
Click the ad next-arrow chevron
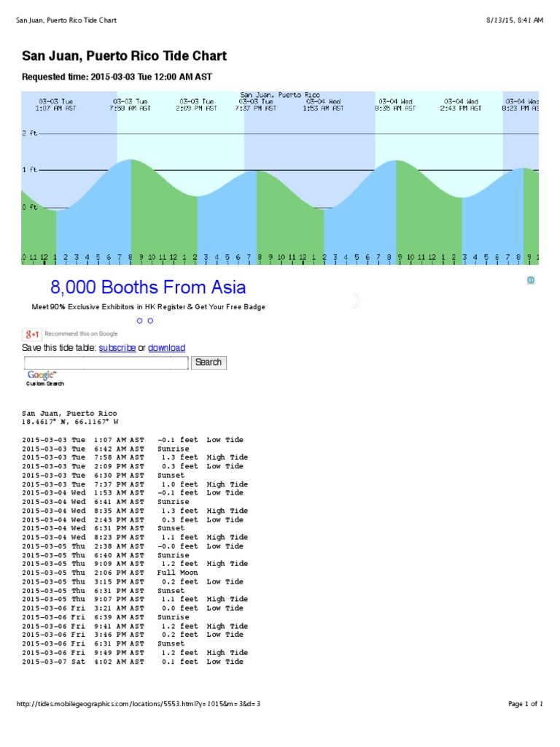point(356,300)
